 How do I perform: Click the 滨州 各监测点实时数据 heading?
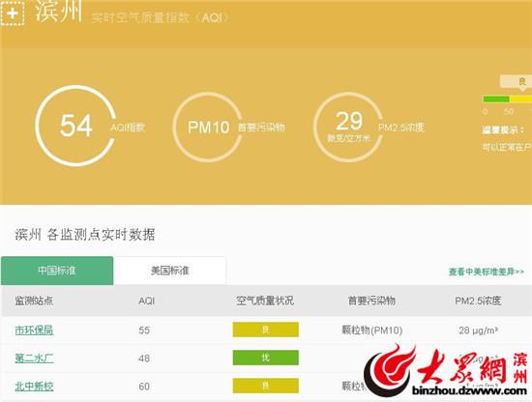[85, 235]
